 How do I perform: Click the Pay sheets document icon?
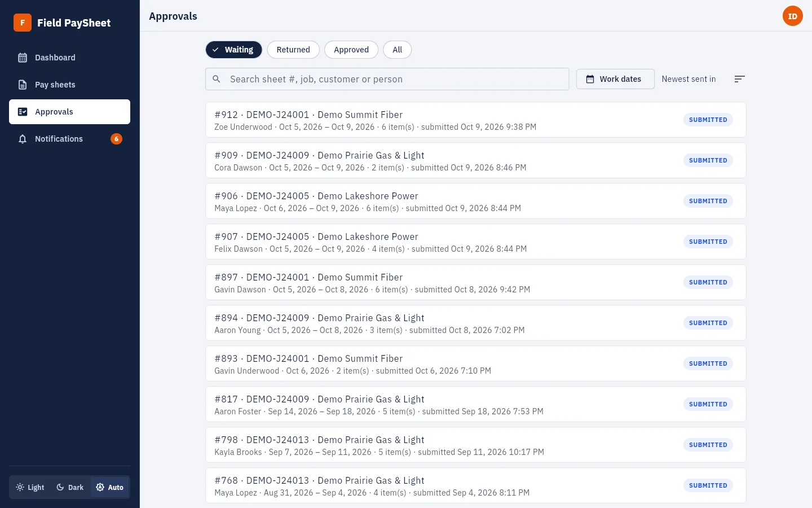point(23,85)
